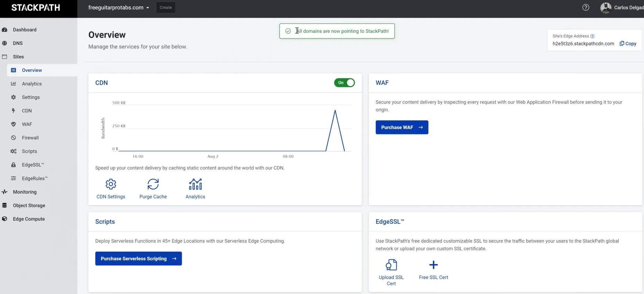Screen dimensions: 644x294
Task: Copy the site's edge address
Action: (x=628, y=44)
